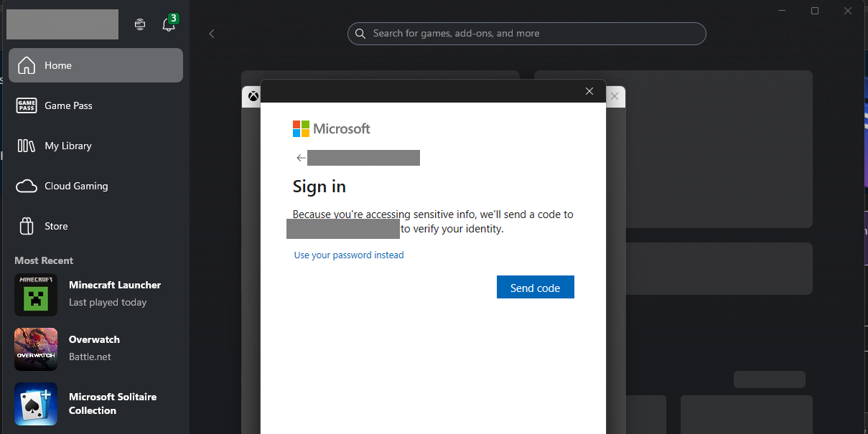868x434 pixels.
Task: Click the search magnifier icon
Action: 360,34
